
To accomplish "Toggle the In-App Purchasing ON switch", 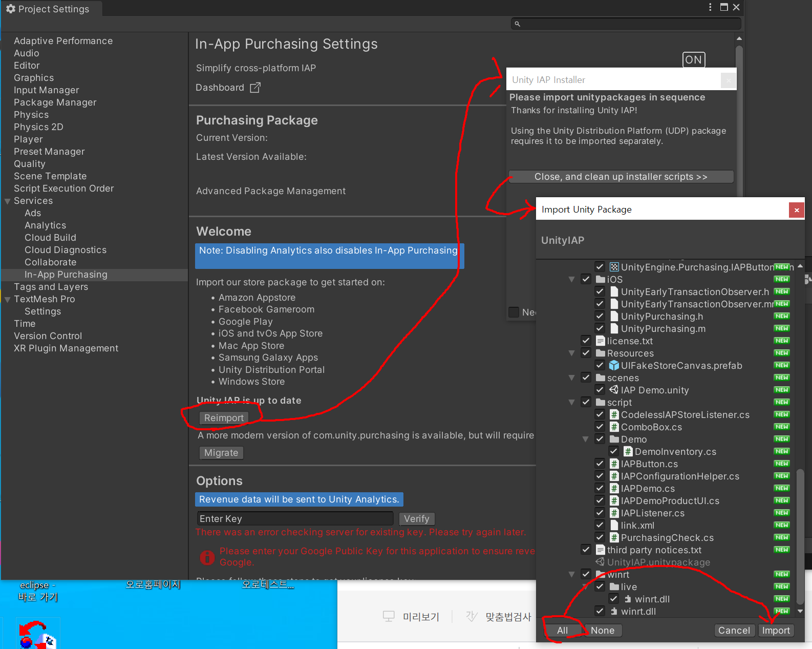I will tap(694, 59).
